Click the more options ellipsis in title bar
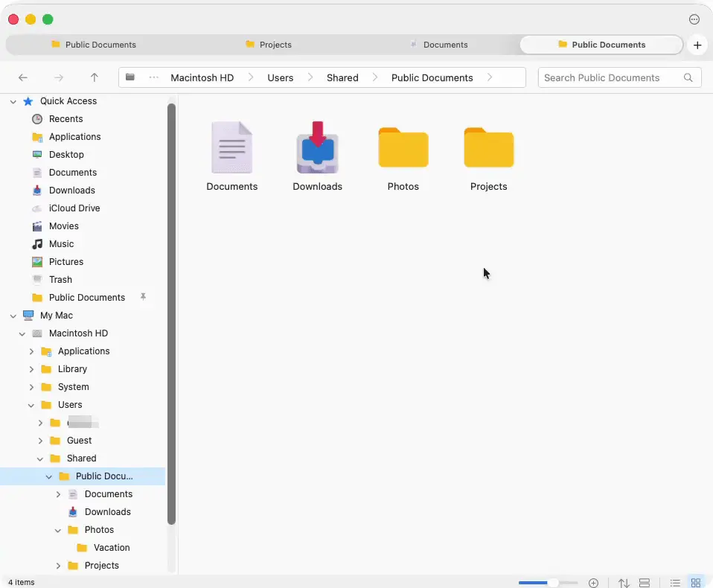Viewport: 713px width, 588px height. point(694,19)
